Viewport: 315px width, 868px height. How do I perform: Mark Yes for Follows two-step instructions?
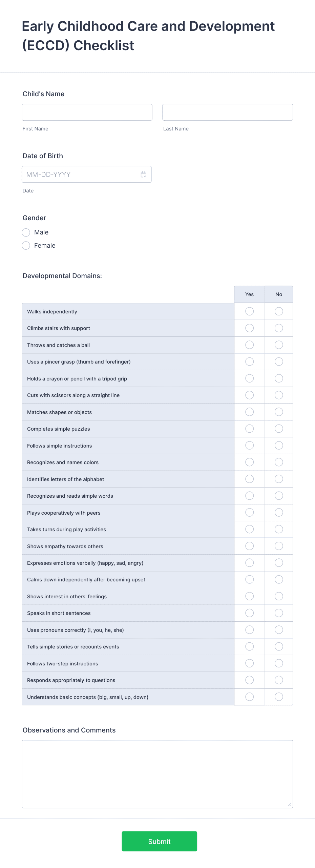(249, 663)
